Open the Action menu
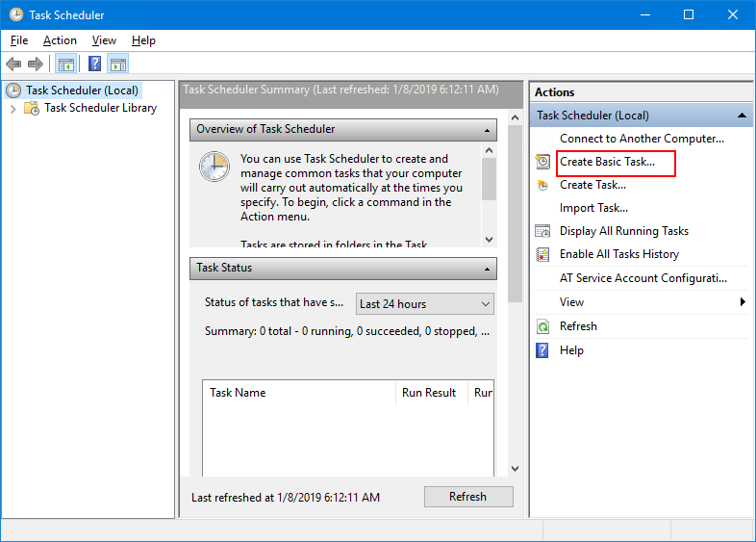Image resolution: width=756 pixels, height=542 pixels. point(60,40)
